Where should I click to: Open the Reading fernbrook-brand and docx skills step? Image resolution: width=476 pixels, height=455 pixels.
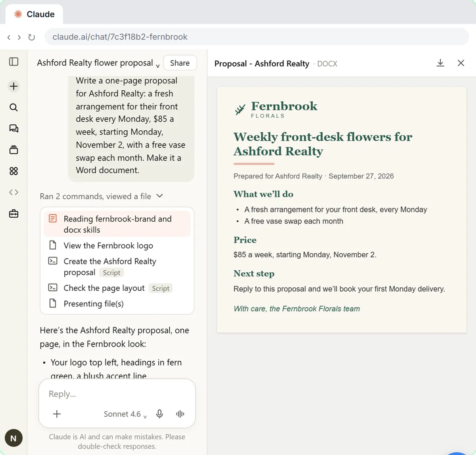117,224
